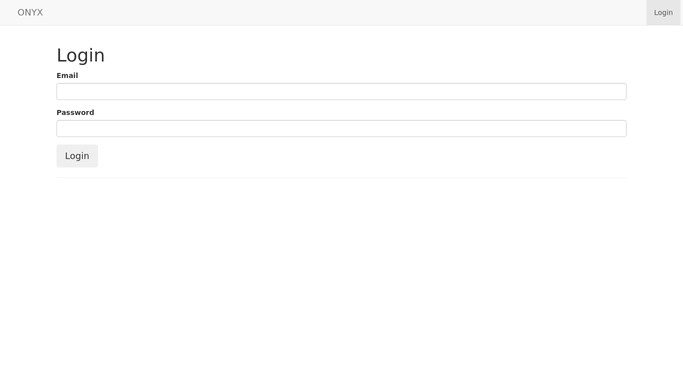Click the Login heading above the Email label
The height and width of the screenshot is (384, 683).
click(x=81, y=55)
